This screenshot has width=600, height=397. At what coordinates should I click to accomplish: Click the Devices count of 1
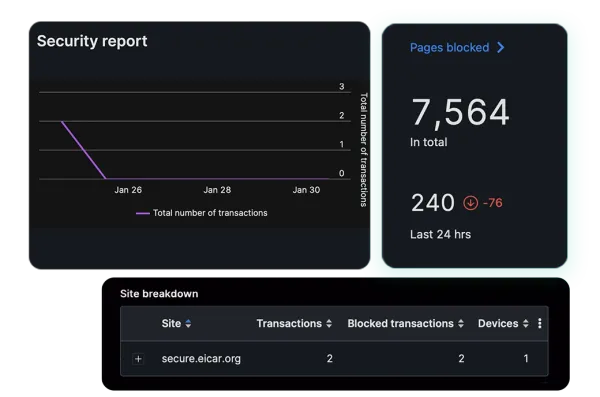(x=526, y=359)
